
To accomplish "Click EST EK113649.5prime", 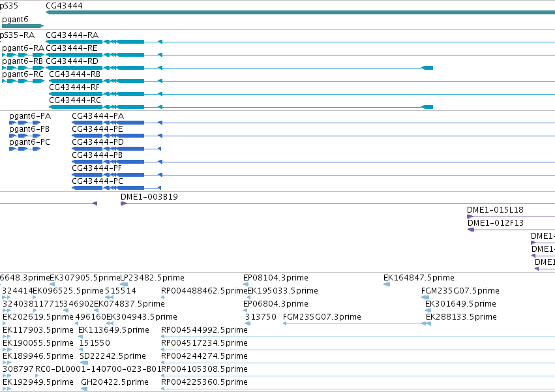I will coord(114,330).
